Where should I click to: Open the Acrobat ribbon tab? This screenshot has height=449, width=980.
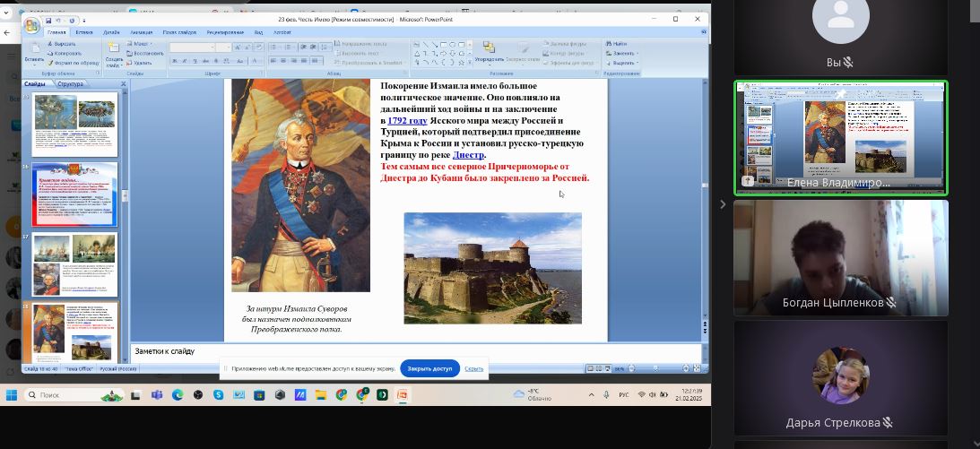282,32
